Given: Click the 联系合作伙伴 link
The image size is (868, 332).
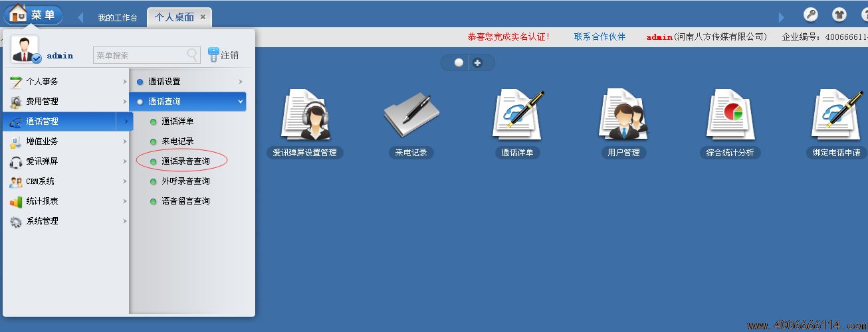Looking at the screenshot, I should click(x=599, y=37).
